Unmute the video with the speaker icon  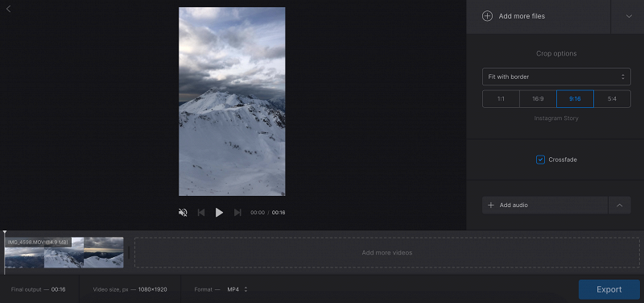click(183, 212)
